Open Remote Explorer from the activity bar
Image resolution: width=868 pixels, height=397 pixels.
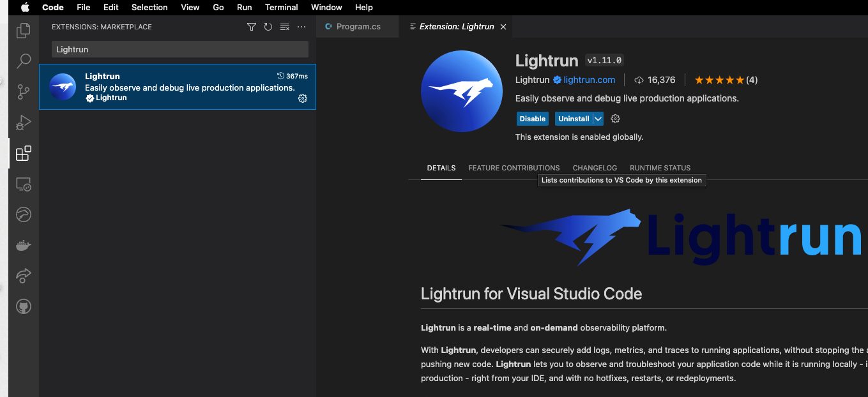[24, 184]
